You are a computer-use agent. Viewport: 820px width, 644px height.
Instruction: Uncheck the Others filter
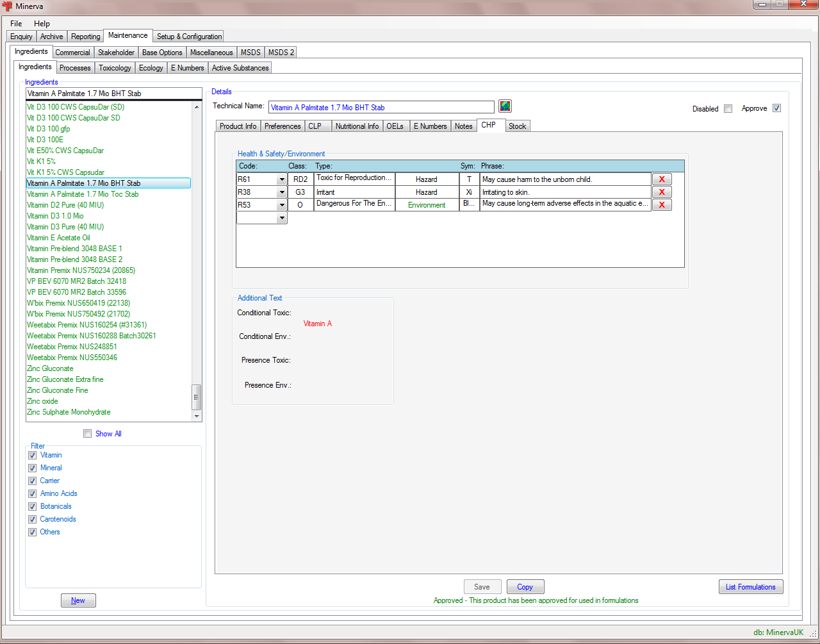tap(32, 532)
